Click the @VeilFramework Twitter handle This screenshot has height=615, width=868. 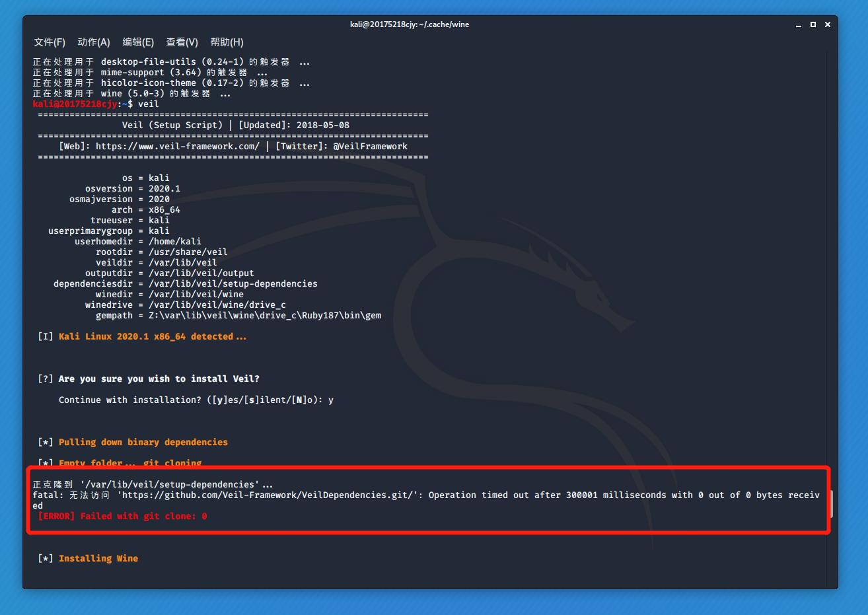(x=371, y=147)
